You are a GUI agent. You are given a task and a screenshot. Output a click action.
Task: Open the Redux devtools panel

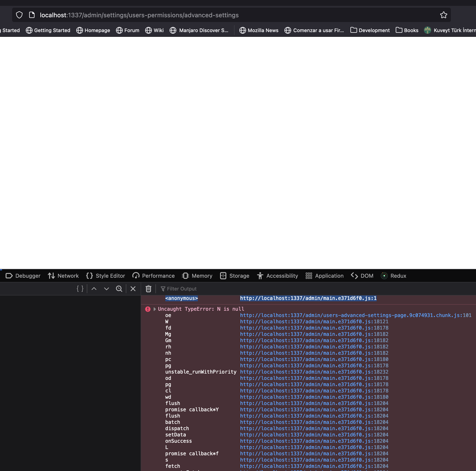point(393,276)
